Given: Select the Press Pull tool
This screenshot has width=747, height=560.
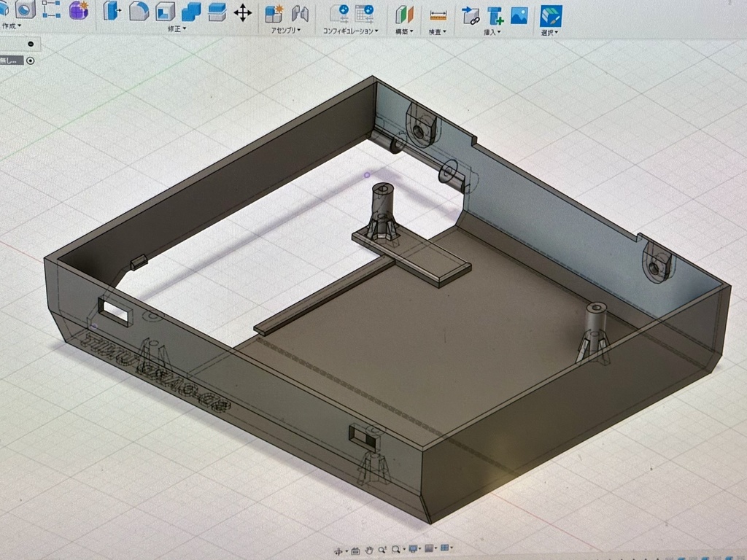Looking at the screenshot, I should (112, 10).
